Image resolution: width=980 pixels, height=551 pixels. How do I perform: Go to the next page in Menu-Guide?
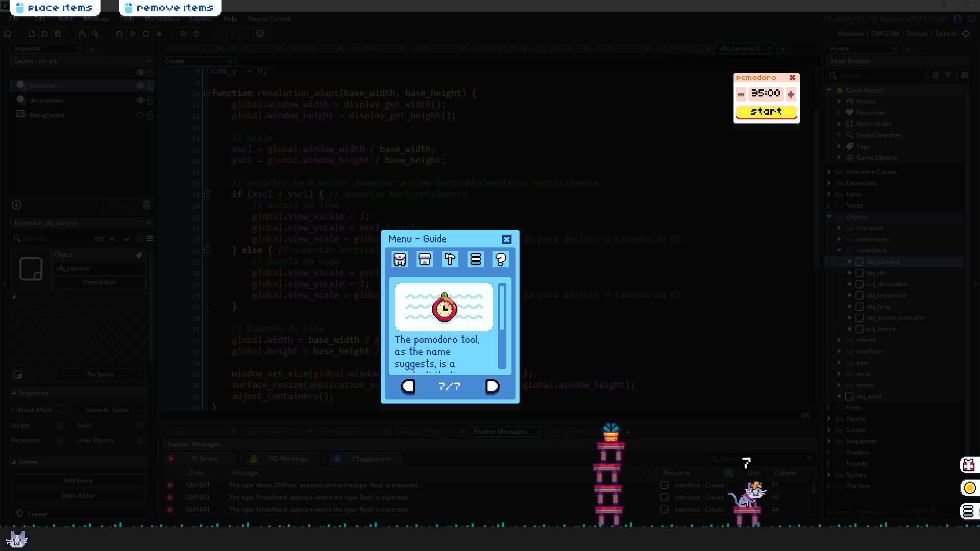(492, 387)
